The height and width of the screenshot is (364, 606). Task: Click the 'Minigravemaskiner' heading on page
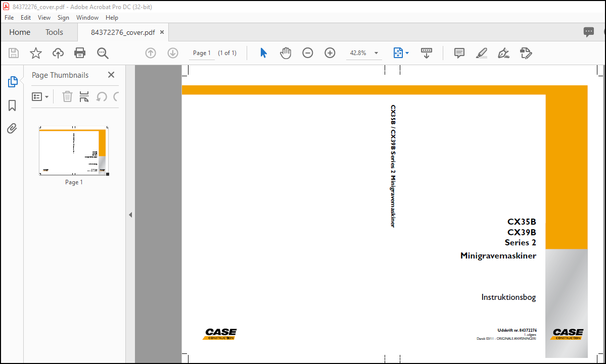coord(498,255)
